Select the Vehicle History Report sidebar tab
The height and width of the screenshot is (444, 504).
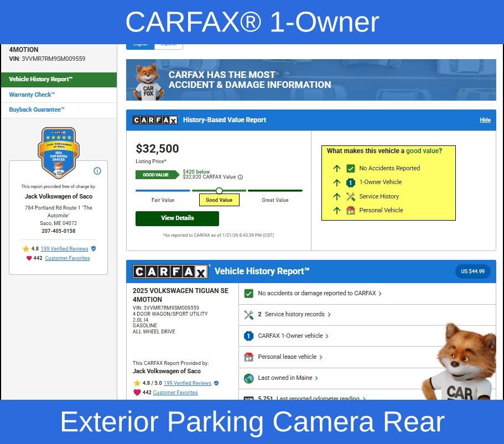(x=41, y=79)
